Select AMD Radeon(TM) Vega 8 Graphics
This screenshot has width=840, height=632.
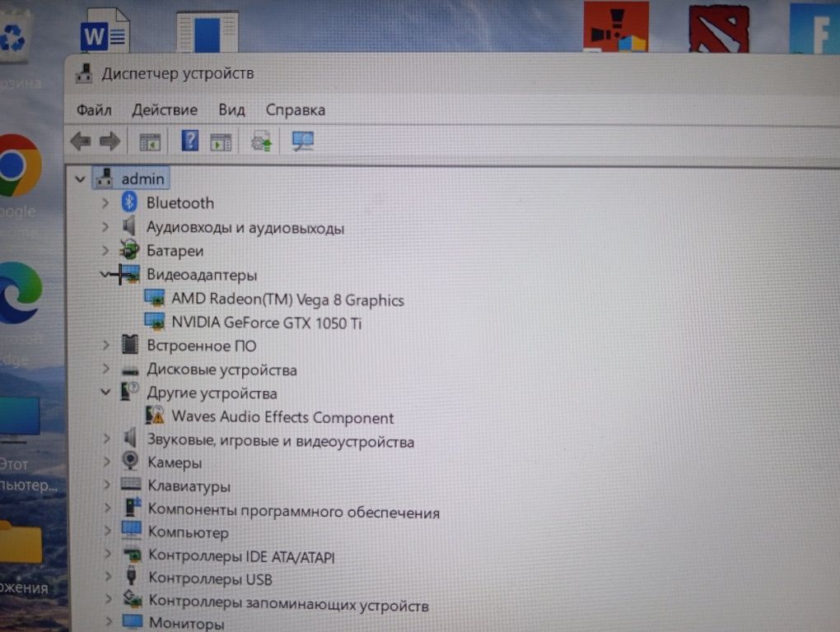click(x=287, y=300)
